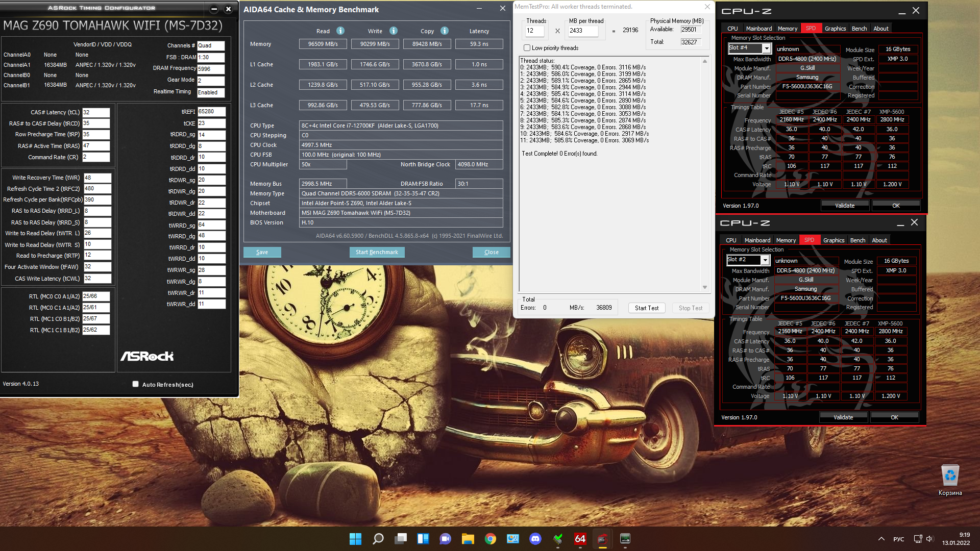The width and height of the screenshot is (980, 551).
Task: Click the Write column info icon
Action: click(x=394, y=31)
